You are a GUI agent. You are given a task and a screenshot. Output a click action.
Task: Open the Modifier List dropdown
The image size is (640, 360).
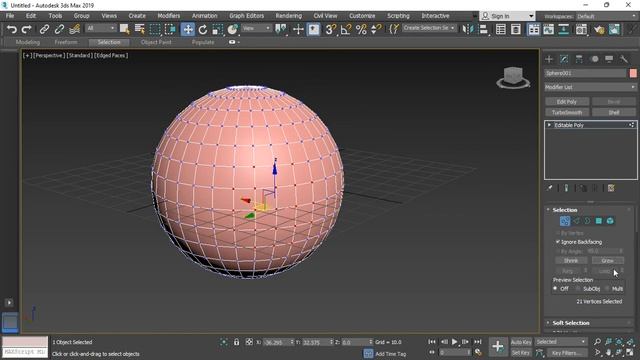(590, 87)
